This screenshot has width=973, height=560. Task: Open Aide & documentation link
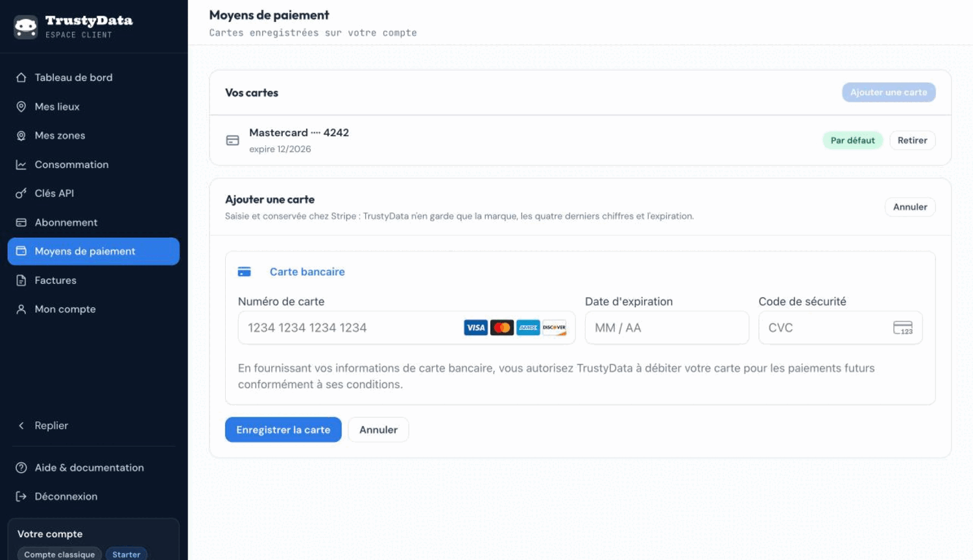click(93, 467)
